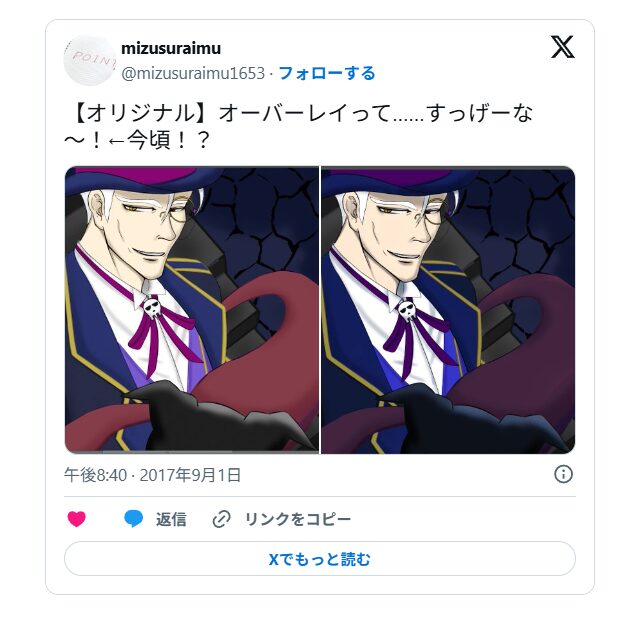
Task: Click the skull brooch in left image
Action: click(x=152, y=308)
